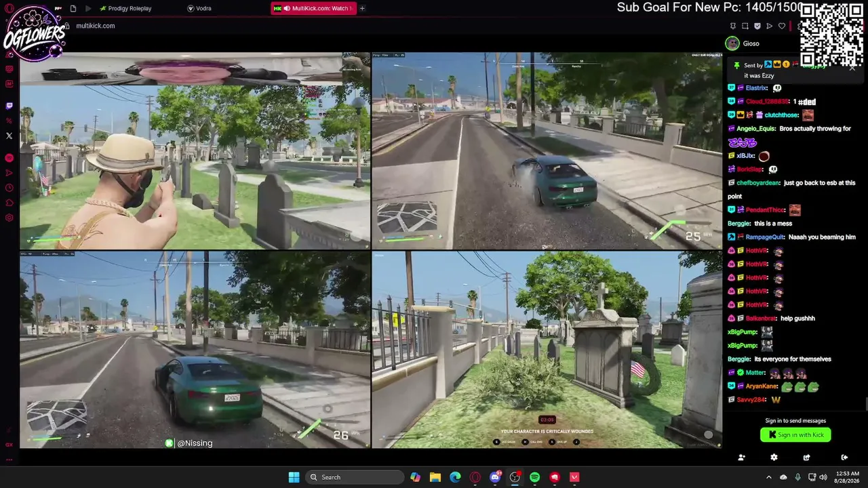The width and height of the screenshot is (868, 488).
Task: Select the bottom-right cemetery critically wounded stream
Action: (547, 350)
